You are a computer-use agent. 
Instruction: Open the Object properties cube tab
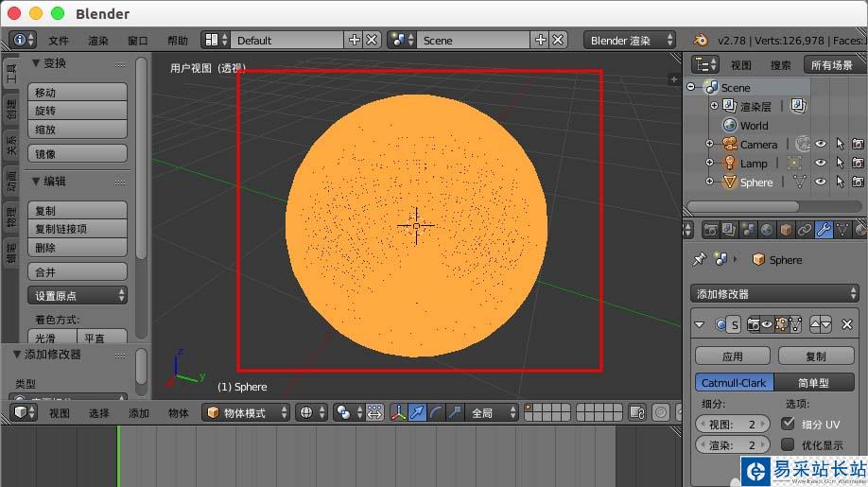(x=786, y=230)
